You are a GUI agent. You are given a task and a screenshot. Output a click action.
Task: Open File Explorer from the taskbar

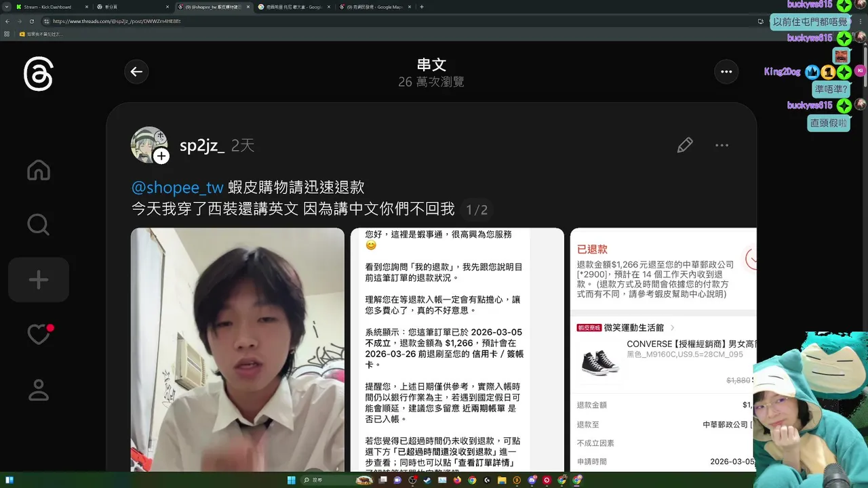(502, 480)
